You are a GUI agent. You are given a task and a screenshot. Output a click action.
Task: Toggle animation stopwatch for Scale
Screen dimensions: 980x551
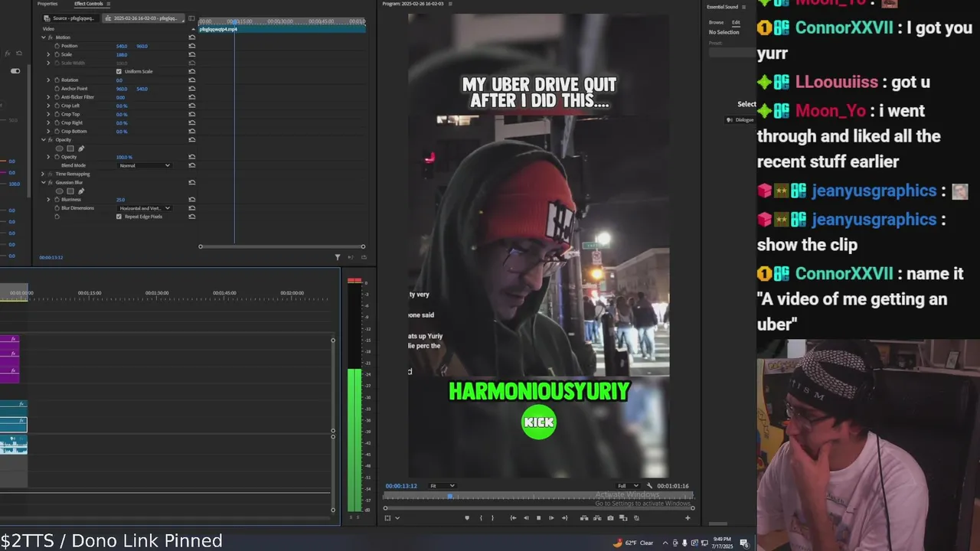pos(57,54)
